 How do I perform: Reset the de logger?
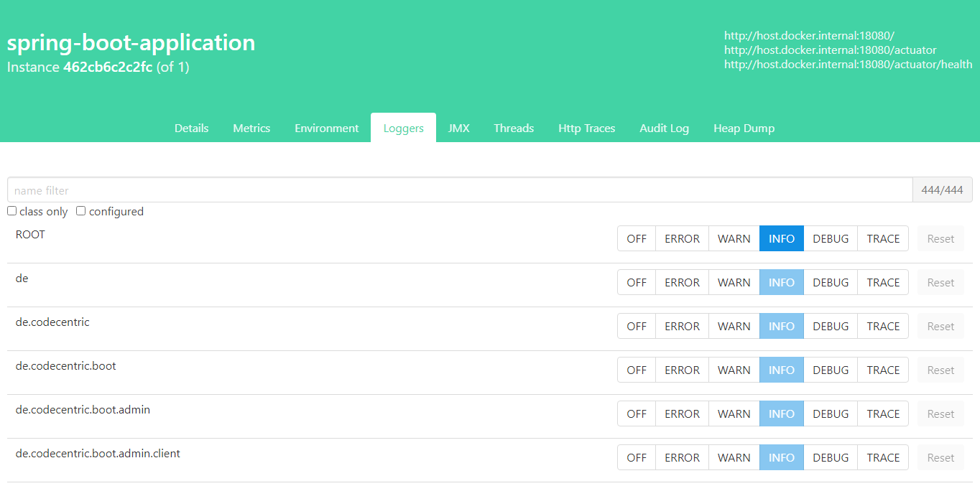pos(940,282)
